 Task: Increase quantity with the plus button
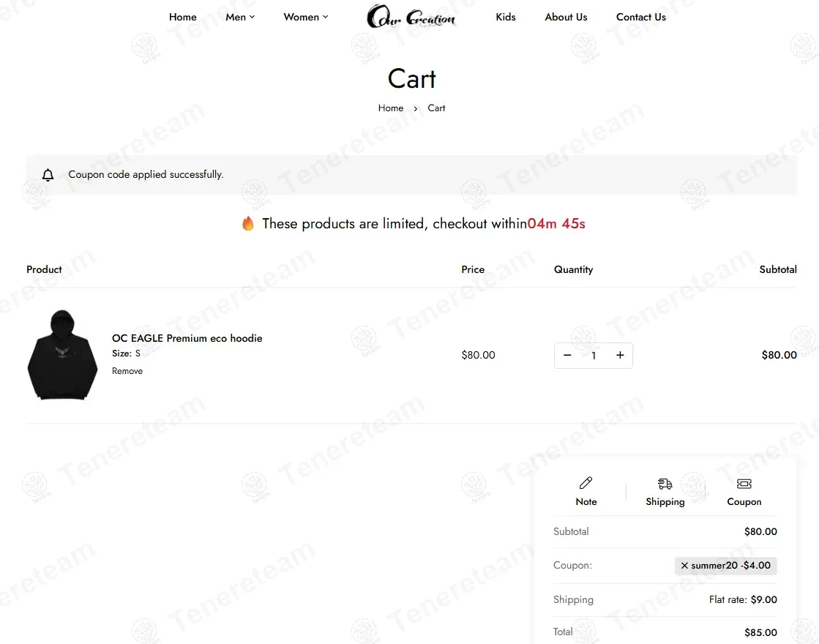click(620, 355)
